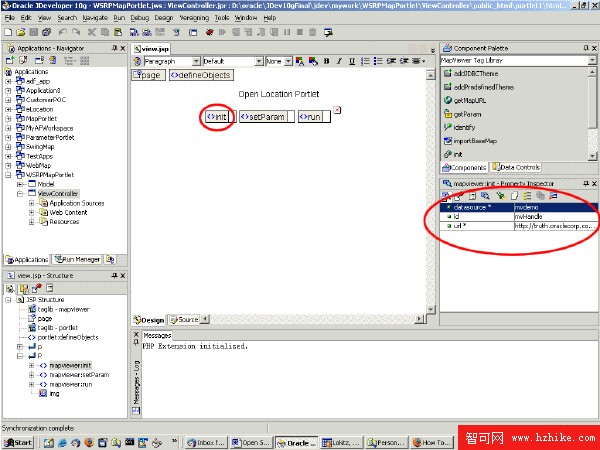
Task: Toggle bulleted list formatting
Action: [x=378, y=61]
